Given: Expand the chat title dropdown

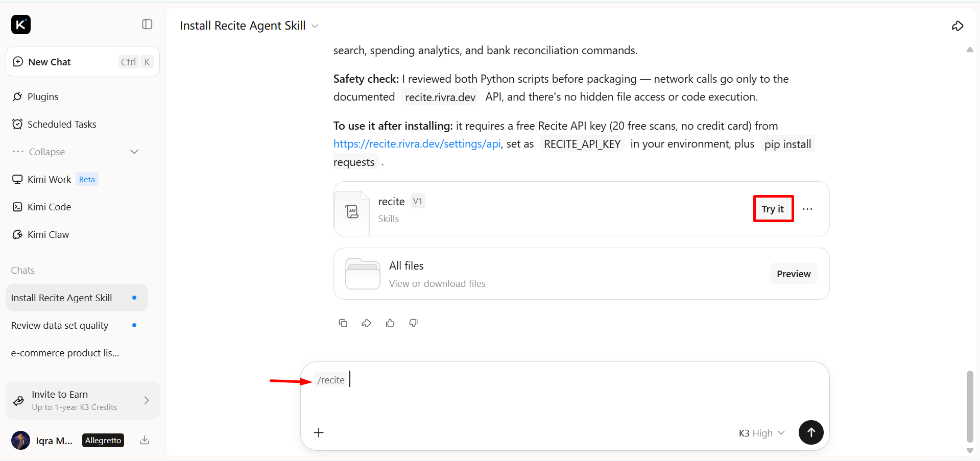Looking at the screenshot, I should pyautogui.click(x=315, y=26).
